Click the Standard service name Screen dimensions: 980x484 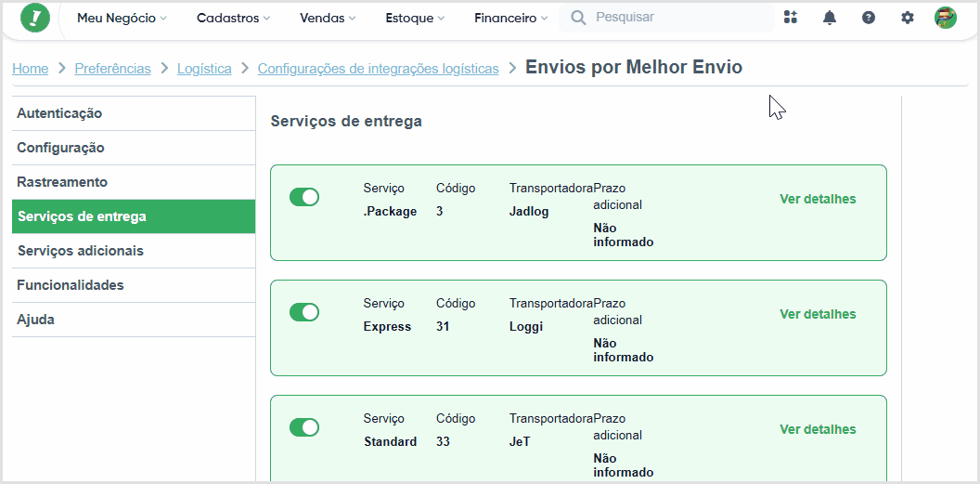coord(390,441)
